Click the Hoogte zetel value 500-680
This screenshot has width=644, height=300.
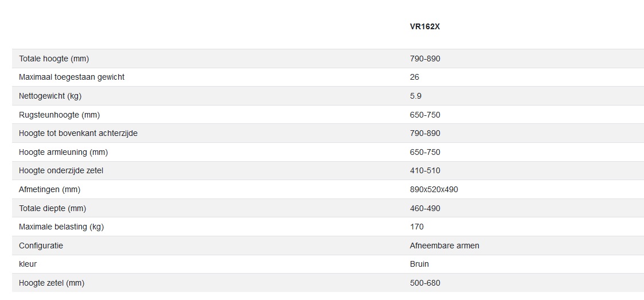425,283
